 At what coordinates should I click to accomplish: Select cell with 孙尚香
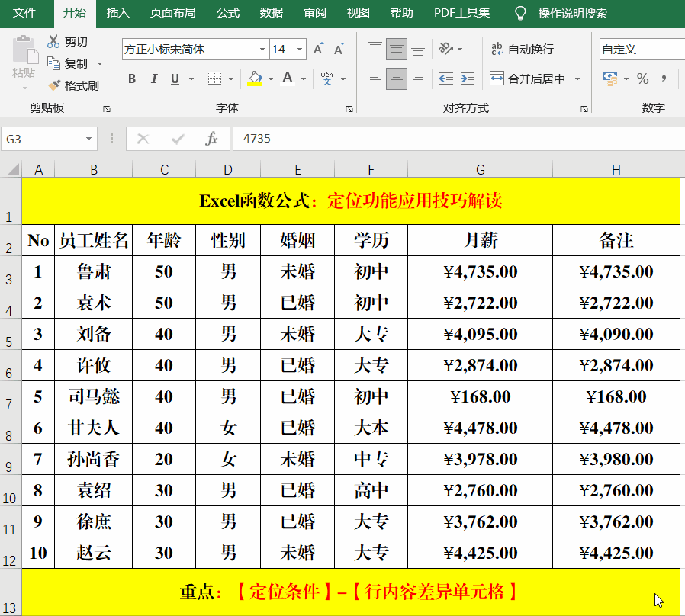tap(93, 459)
